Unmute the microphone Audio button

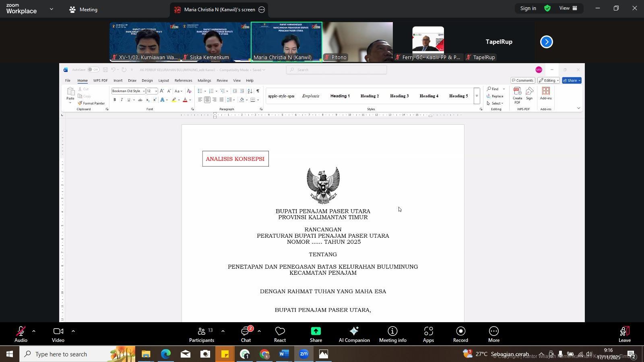tap(21, 334)
